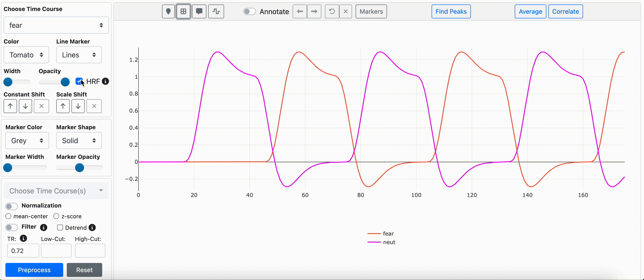This screenshot has height=280, width=644.
Task: Click the map pin marker icon
Action: pyautogui.click(x=168, y=11)
